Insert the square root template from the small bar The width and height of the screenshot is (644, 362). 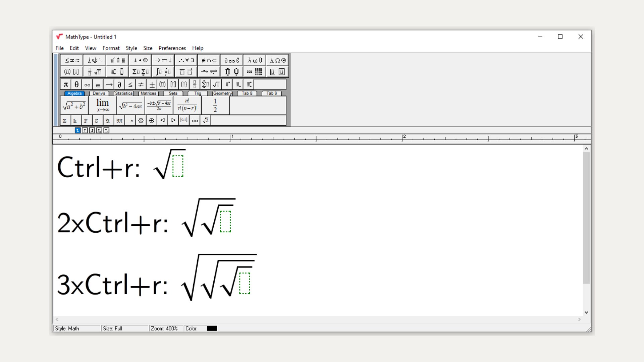click(216, 84)
